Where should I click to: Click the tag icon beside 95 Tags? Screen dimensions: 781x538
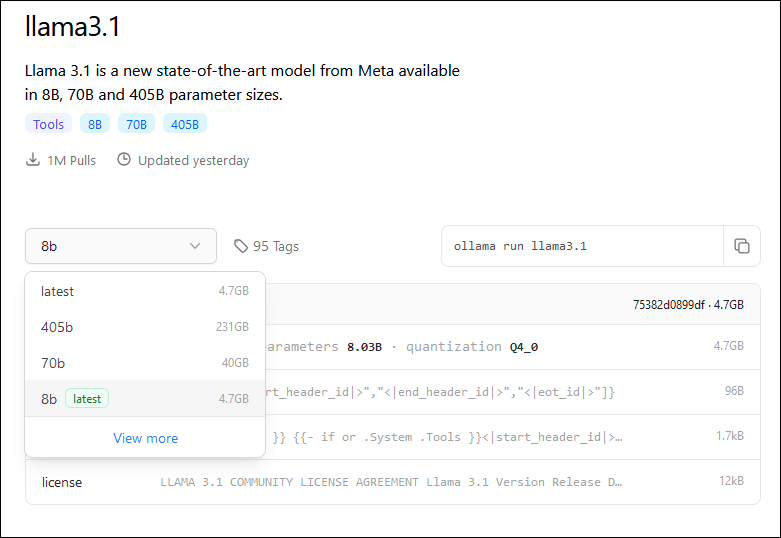tap(241, 246)
